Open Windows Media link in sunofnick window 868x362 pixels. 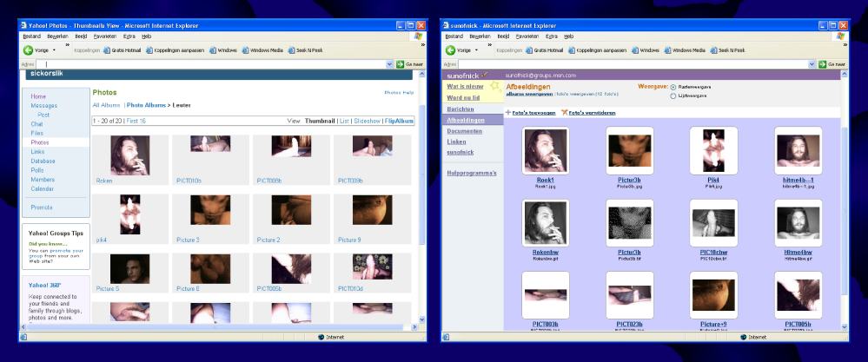tap(686, 50)
